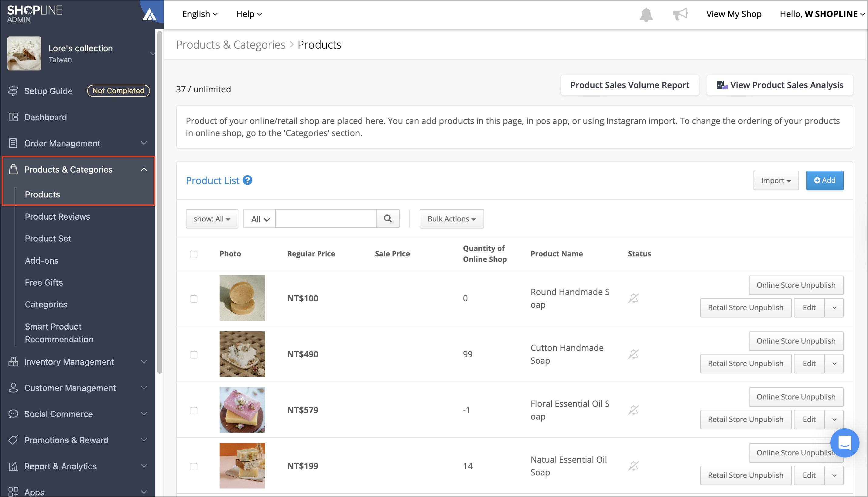Click the Natual Essential Oil Soap status icon
This screenshot has height=497, width=868.
point(633,466)
